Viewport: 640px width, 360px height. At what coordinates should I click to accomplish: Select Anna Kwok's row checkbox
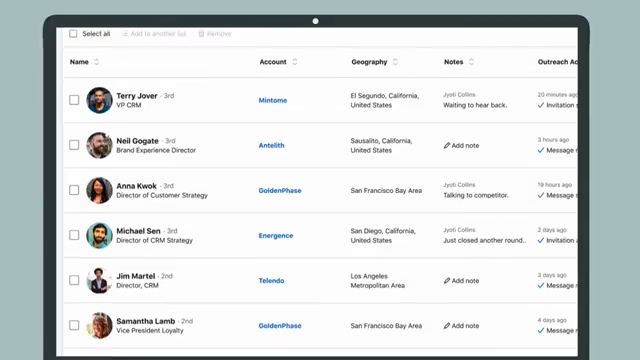pyautogui.click(x=74, y=190)
